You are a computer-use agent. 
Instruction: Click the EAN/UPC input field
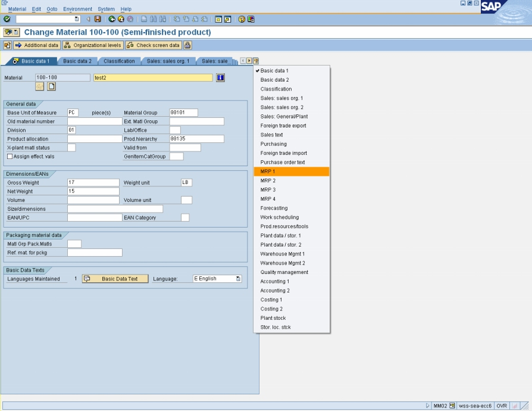point(95,218)
